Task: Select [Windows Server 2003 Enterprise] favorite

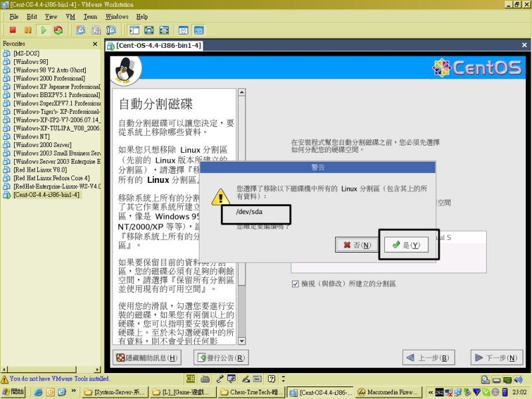Action: pyautogui.click(x=57, y=162)
